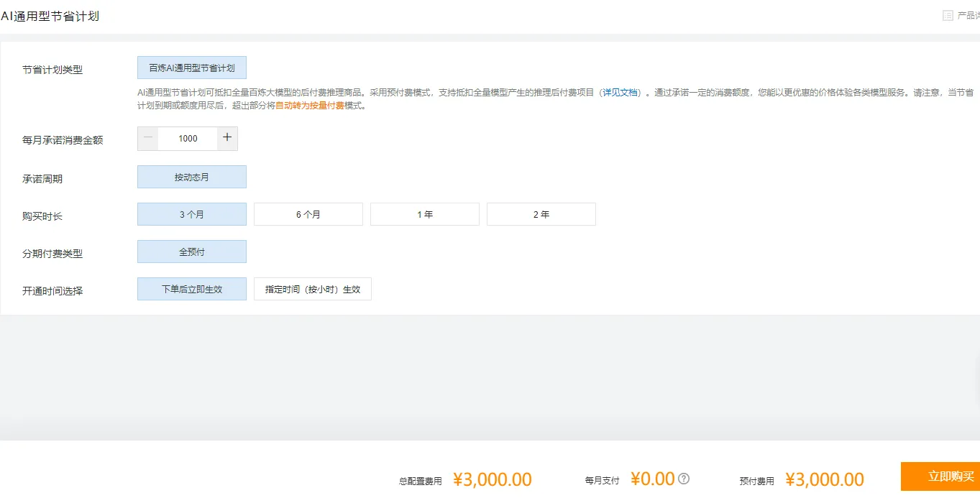
Task: Select 下单后立即生效 activation option
Action: coord(191,288)
